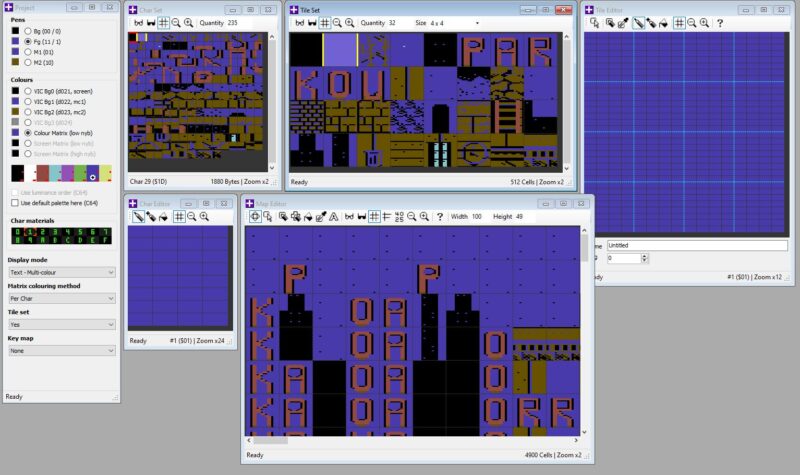Image resolution: width=800 pixels, height=475 pixels.
Task: Select the flood fill tool in Tile Editor
Action: pos(664,23)
